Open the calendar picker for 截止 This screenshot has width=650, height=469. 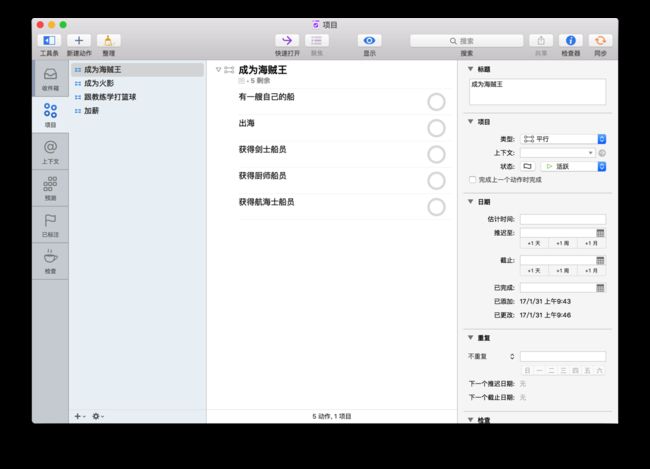point(600,260)
